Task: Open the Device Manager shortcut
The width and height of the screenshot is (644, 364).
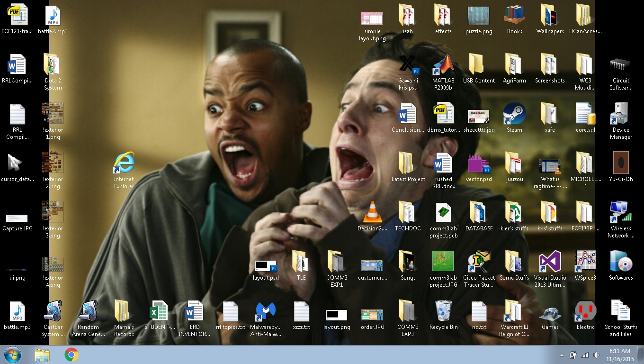Action: click(x=621, y=114)
